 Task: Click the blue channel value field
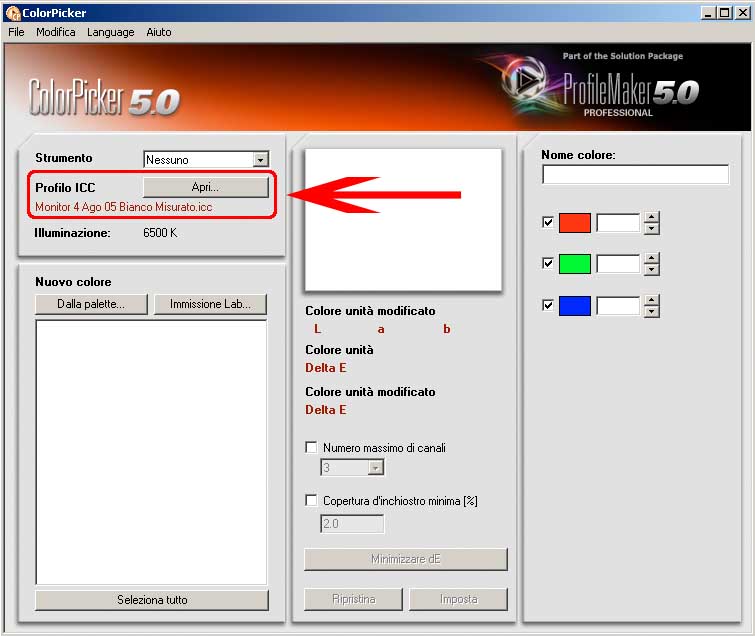point(618,306)
